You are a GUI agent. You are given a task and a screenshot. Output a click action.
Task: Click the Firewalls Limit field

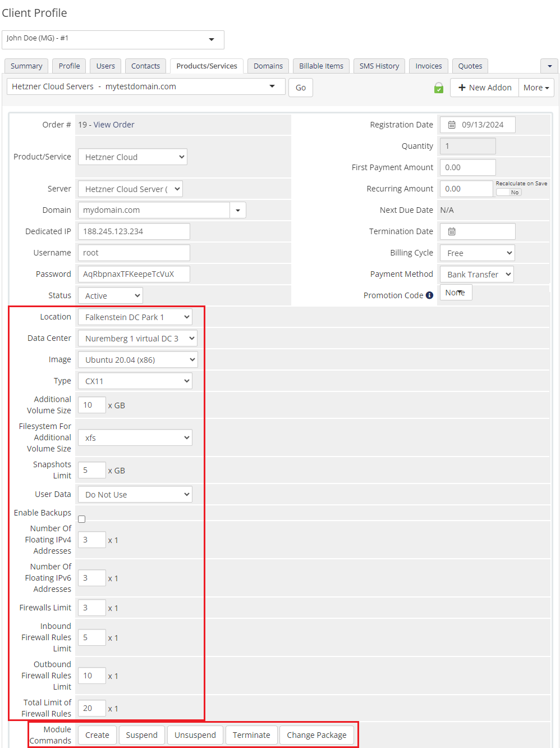[x=92, y=608]
